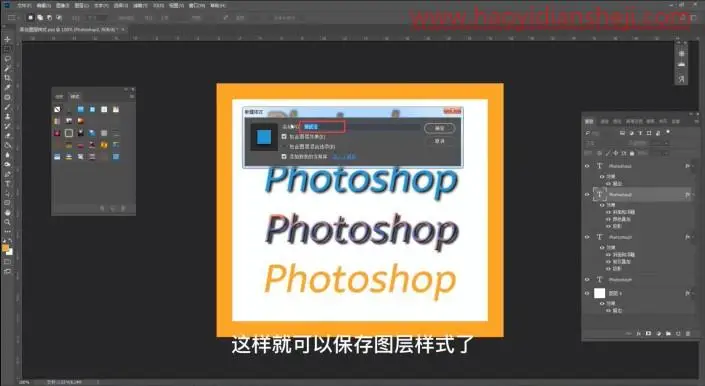Select the Zoom tool in toolbar

7,222
